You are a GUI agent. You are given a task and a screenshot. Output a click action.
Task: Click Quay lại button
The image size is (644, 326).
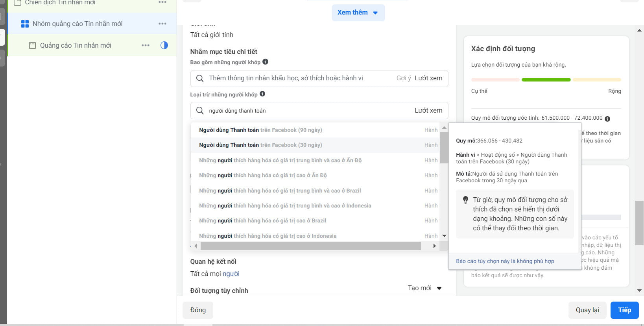pyautogui.click(x=587, y=310)
